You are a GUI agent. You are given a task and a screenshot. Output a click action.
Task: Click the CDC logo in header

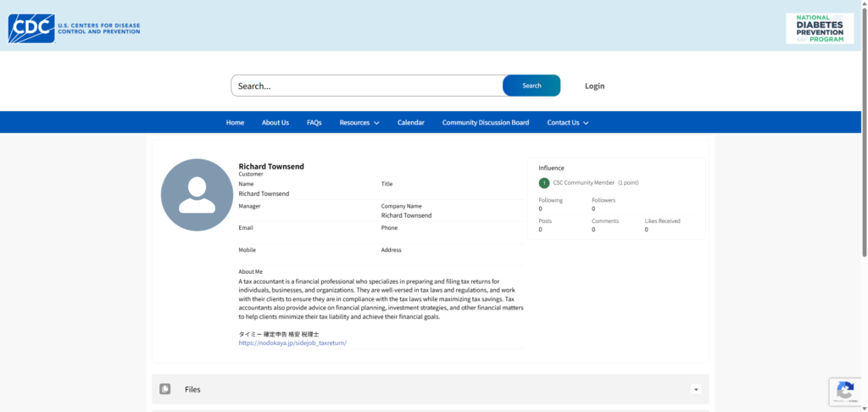pos(74,29)
